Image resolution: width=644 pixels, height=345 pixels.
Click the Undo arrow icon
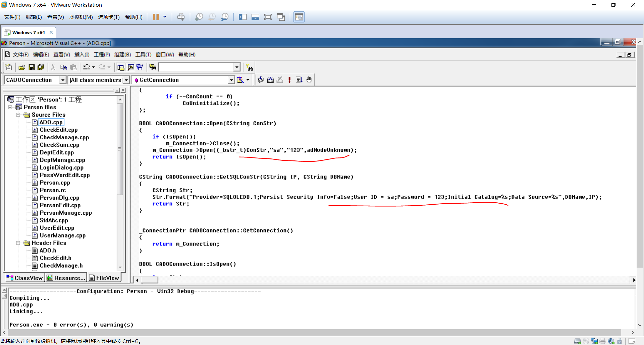[87, 67]
